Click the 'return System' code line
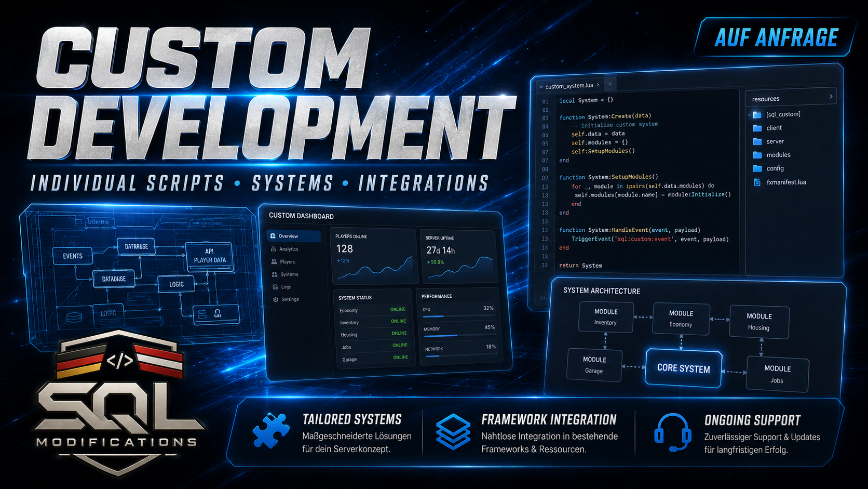Image resolution: width=868 pixels, height=489 pixels. click(x=580, y=266)
